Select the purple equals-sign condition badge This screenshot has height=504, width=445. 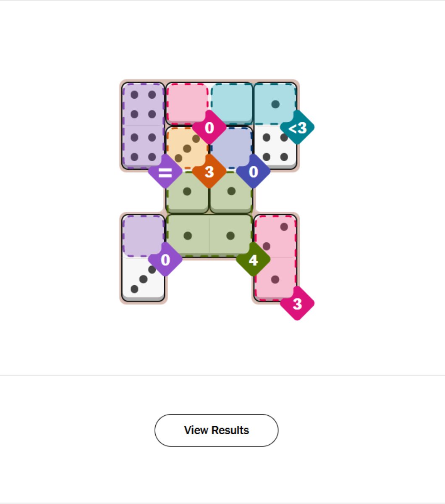pyautogui.click(x=165, y=172)
